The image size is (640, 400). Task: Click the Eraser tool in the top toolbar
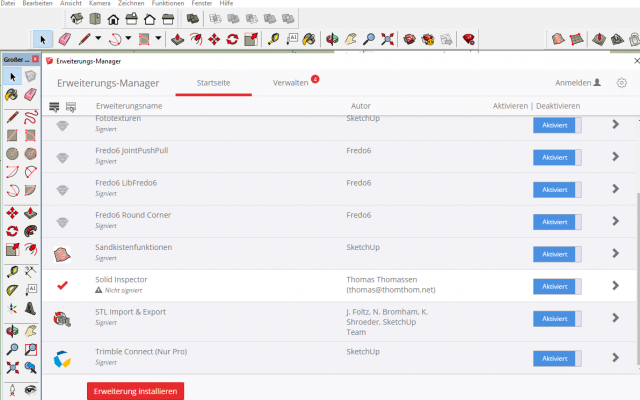tap(65, 39)
